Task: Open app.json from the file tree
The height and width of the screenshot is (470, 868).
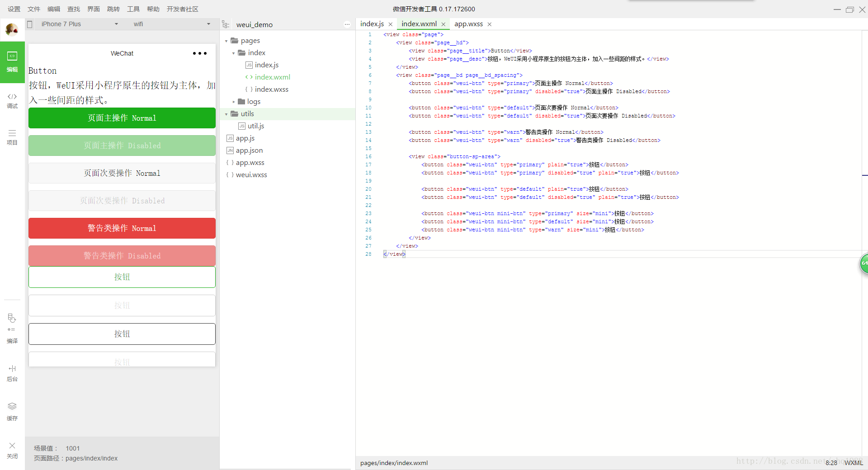Action: coord(249,150)
